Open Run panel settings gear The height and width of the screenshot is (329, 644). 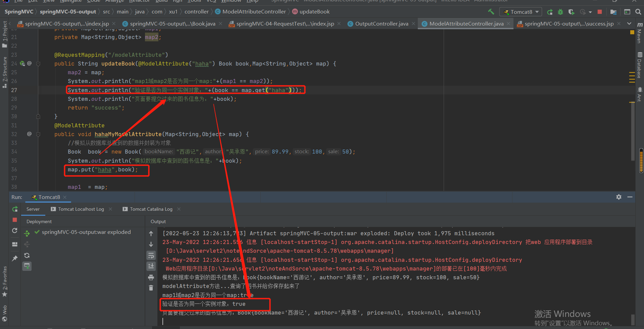tap(619, 197)
